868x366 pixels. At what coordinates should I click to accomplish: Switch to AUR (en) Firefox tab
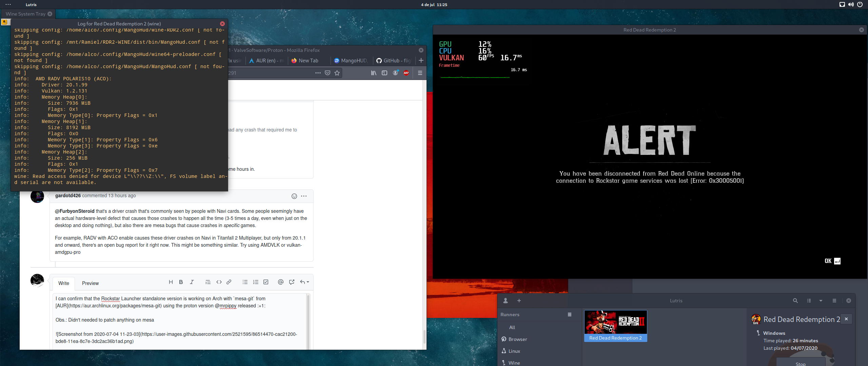[267, 61]
